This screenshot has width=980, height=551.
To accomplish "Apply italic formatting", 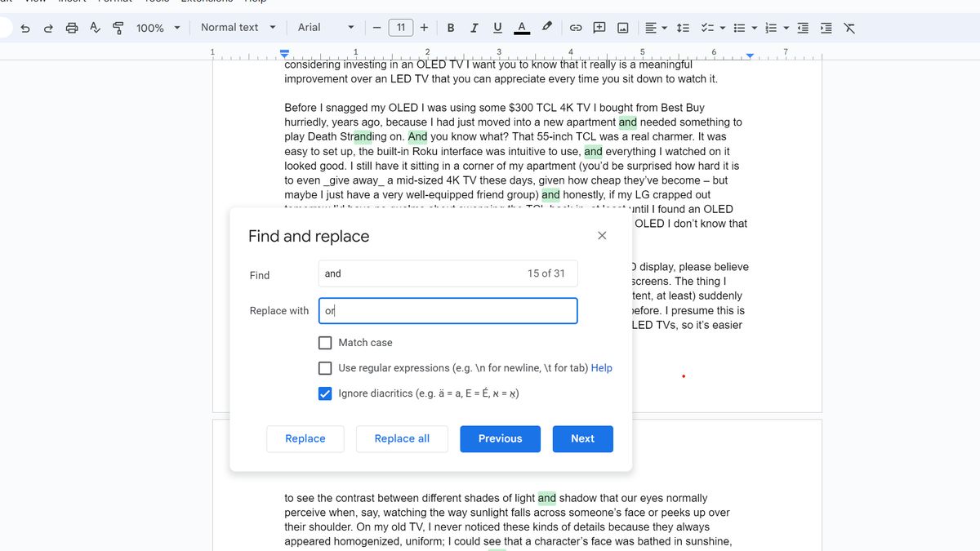I will tap(474, 27).
